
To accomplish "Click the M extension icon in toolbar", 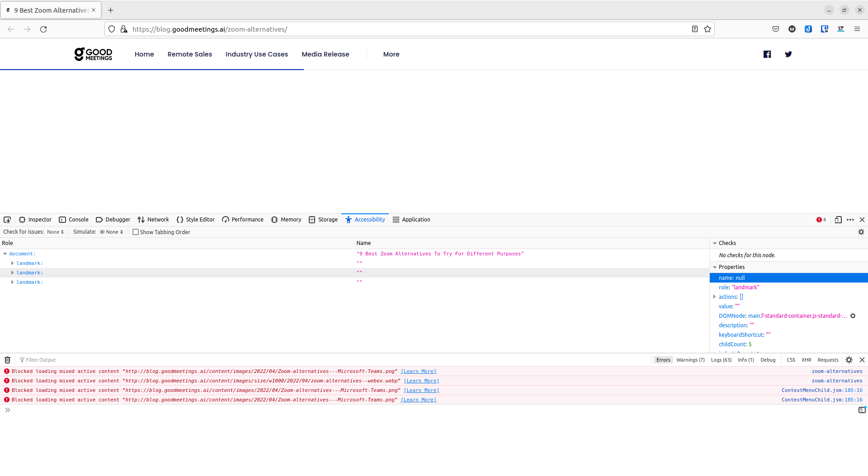I will click(792, 29).
